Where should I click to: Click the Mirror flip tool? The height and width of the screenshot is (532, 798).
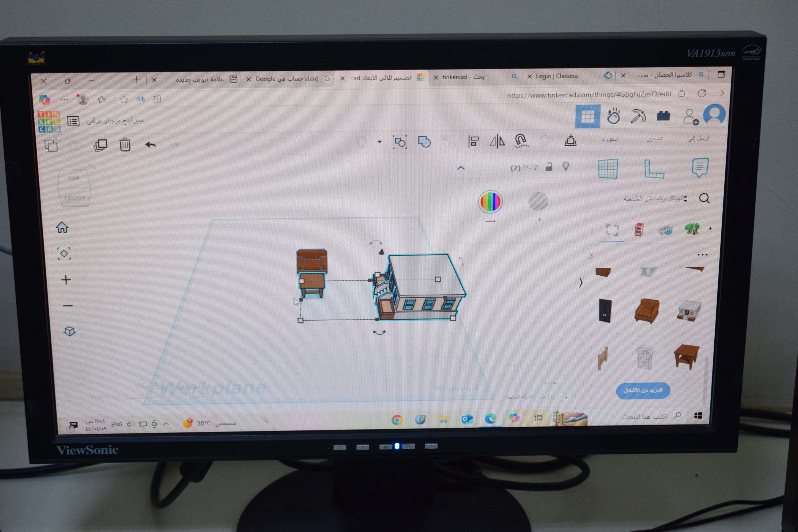497,141
